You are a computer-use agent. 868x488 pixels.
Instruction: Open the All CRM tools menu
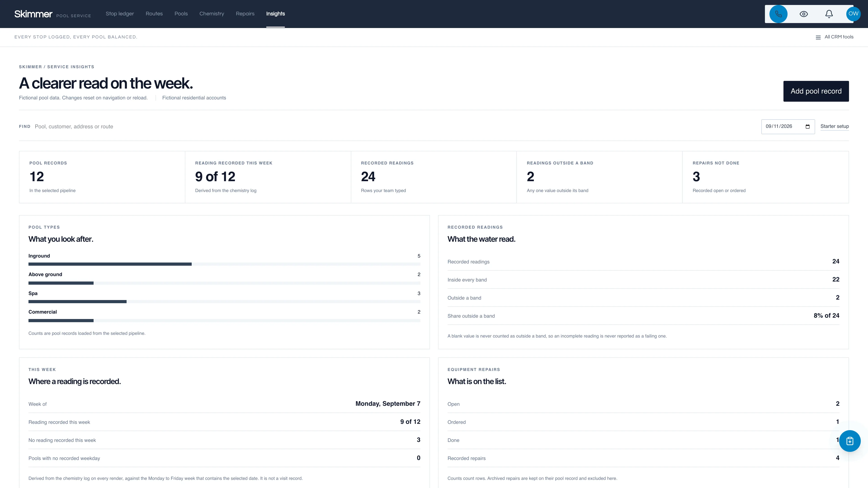tap(834, 37)
